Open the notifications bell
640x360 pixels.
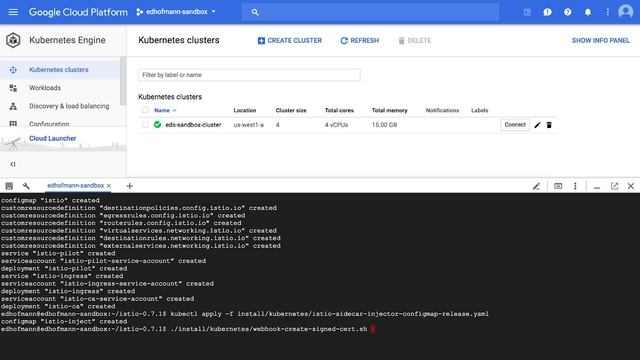588,12
